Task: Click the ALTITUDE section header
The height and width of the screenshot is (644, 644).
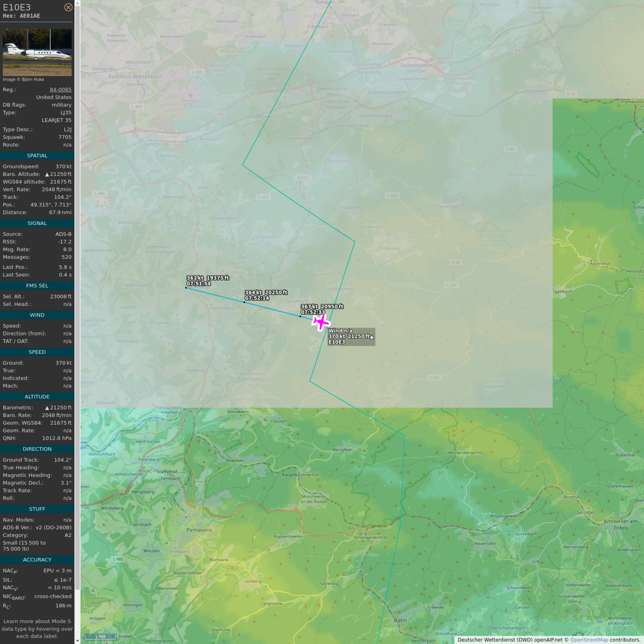Action: 37,397
